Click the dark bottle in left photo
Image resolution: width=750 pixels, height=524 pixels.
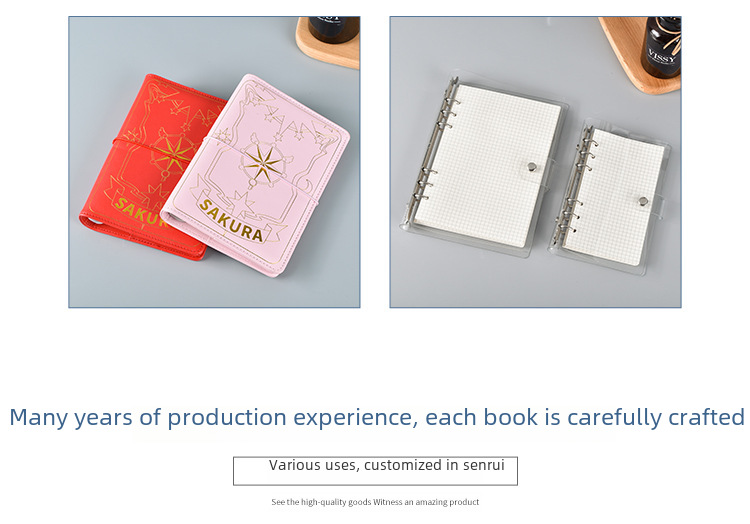click(333, 29)
